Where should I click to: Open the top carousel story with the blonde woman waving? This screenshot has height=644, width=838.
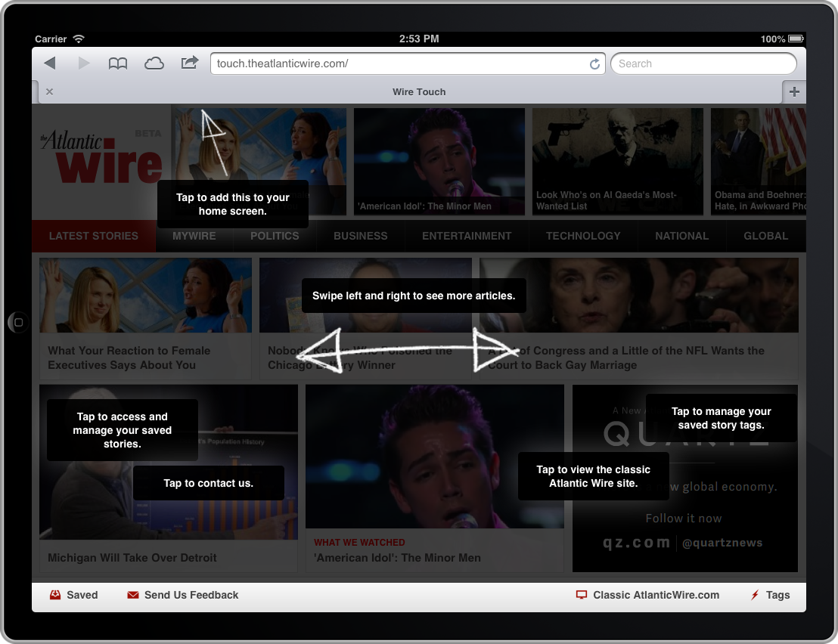point(260,161)
